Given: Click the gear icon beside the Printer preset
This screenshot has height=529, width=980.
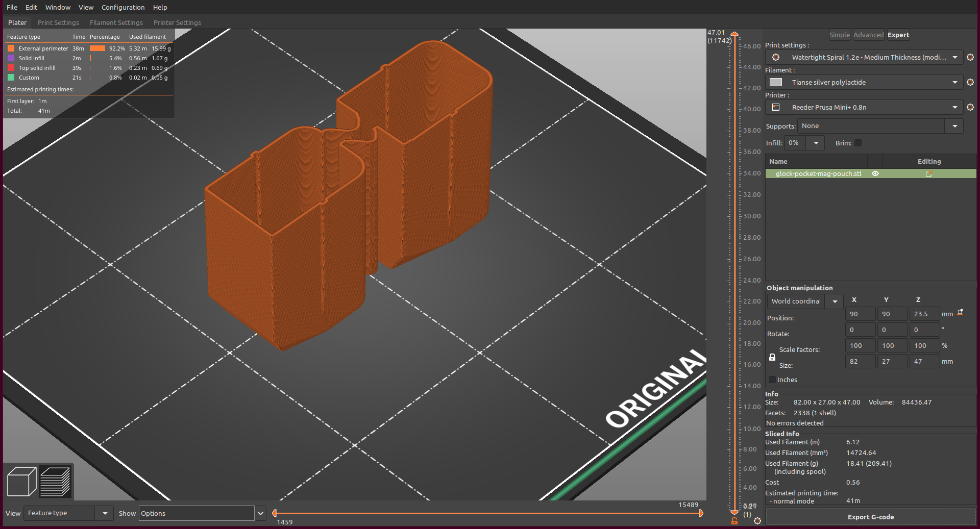Looking at the screenshot, I should (970, 108).
